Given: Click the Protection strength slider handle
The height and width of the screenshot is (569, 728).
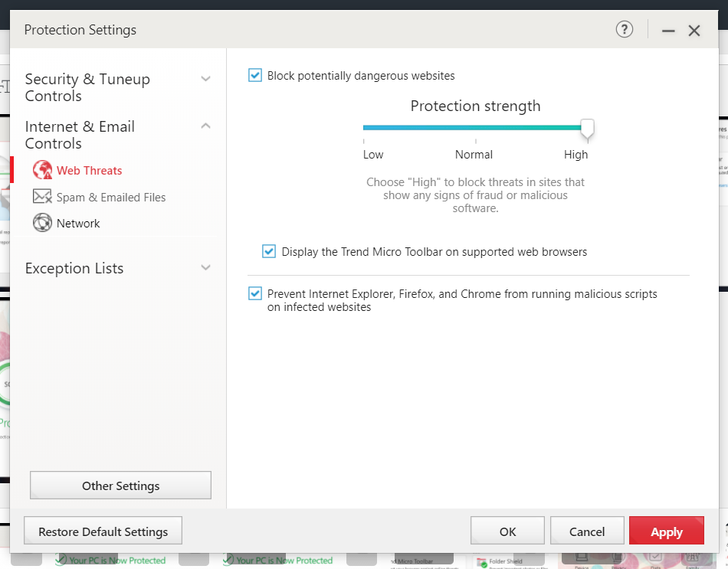Looking at the screenshot, I should coord(587,129).
